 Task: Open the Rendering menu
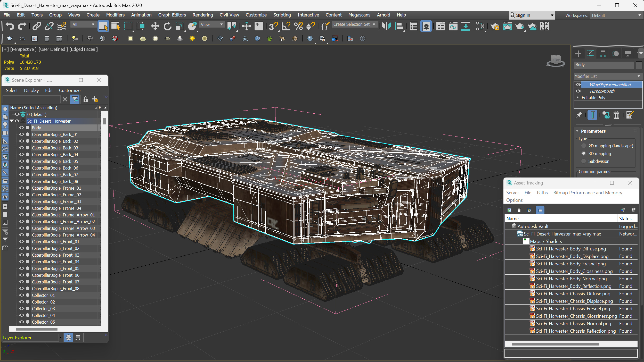[202, 15]
